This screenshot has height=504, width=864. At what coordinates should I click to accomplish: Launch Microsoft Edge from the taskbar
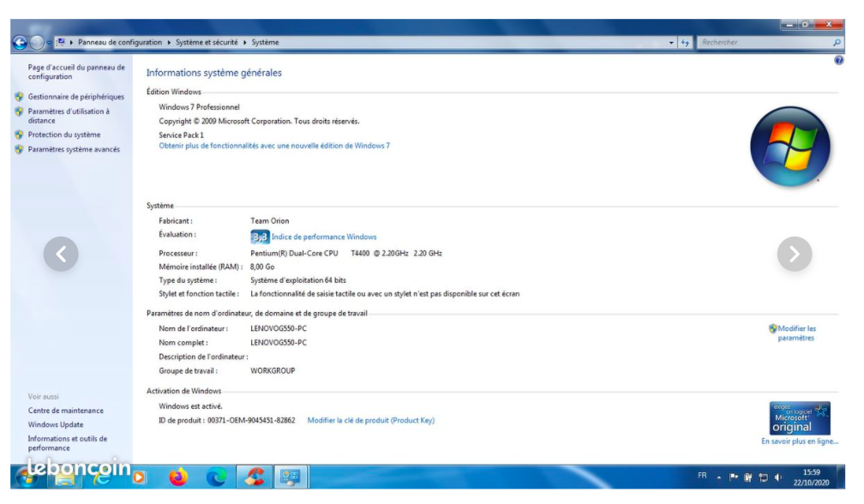tap(216, 477)
